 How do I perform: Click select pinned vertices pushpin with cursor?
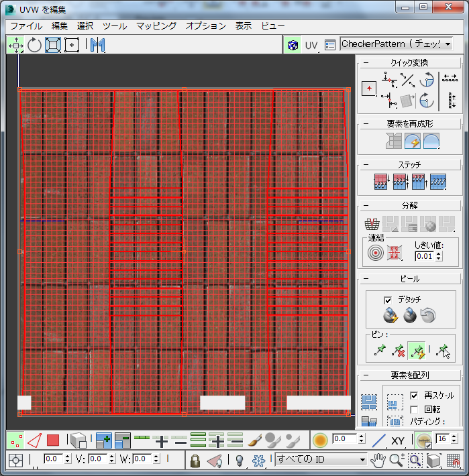(x=444, y=351)
